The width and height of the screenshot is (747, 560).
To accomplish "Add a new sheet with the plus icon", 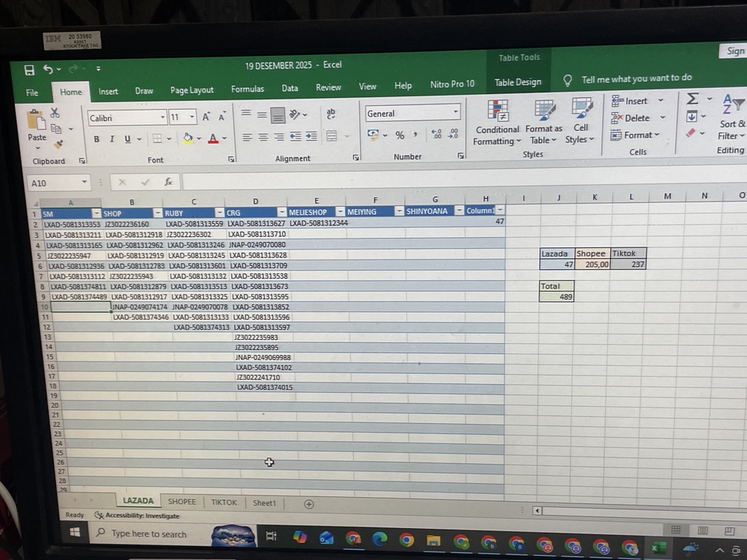I will pyautogui.click(x=309, y=504).
